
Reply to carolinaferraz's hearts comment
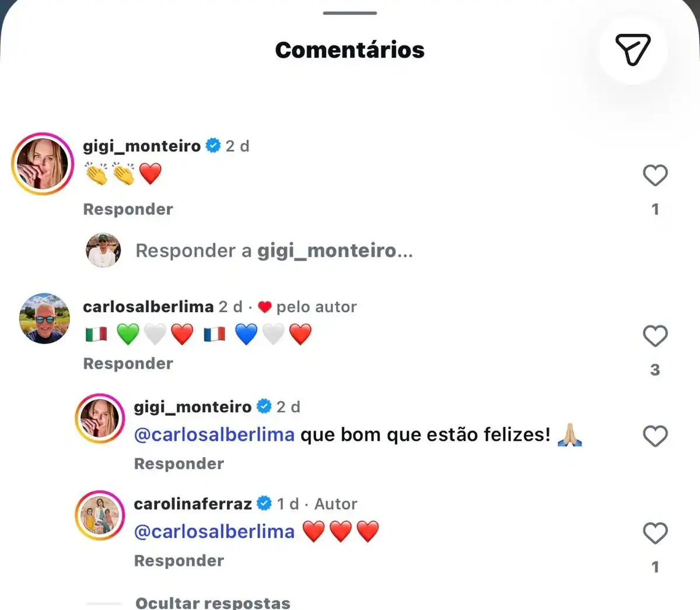[178, 560]
